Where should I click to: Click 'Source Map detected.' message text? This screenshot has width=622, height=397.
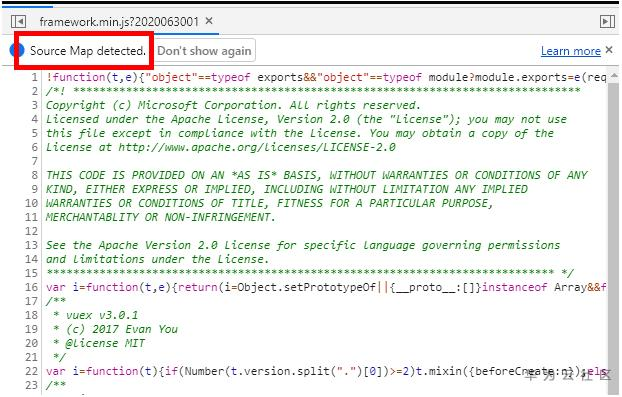88,51
